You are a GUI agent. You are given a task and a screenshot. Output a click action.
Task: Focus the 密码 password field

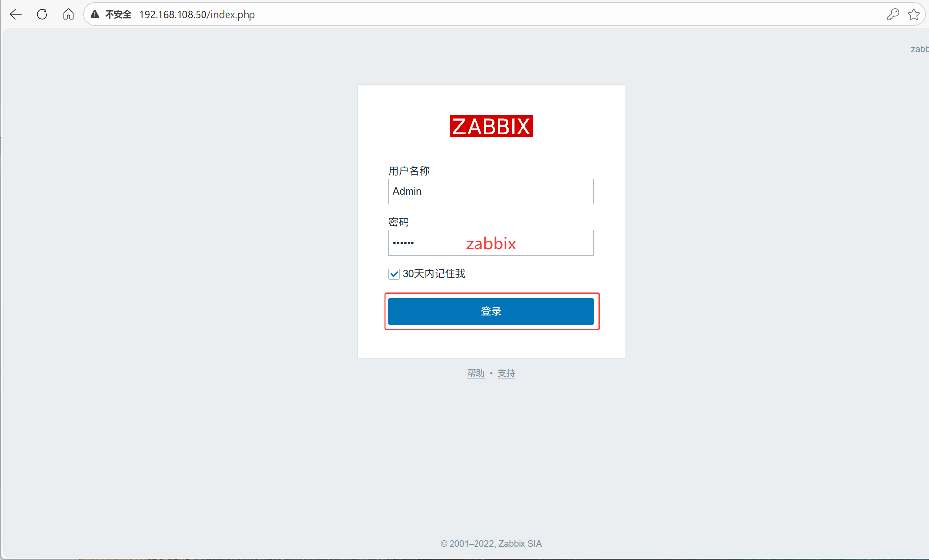point(491,243)
